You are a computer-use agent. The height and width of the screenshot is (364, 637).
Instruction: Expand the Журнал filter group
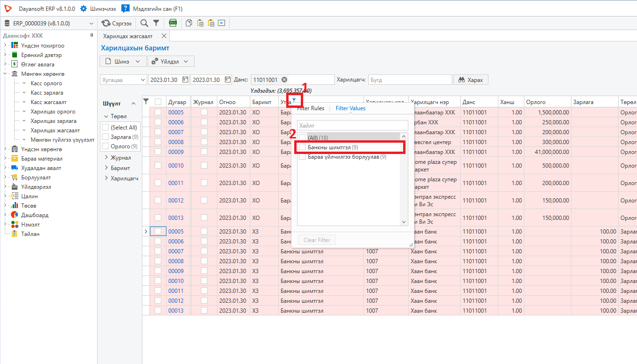coord(106,158)
